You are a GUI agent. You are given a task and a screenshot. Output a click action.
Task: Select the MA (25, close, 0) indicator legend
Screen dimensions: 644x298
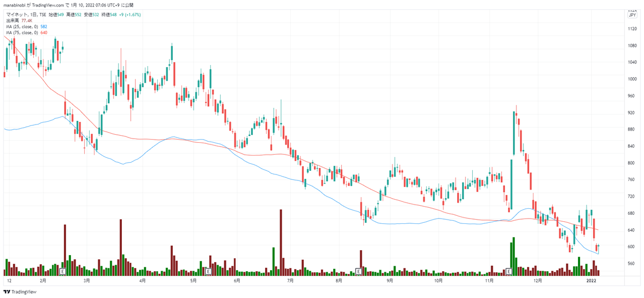(x=21, y=27)
